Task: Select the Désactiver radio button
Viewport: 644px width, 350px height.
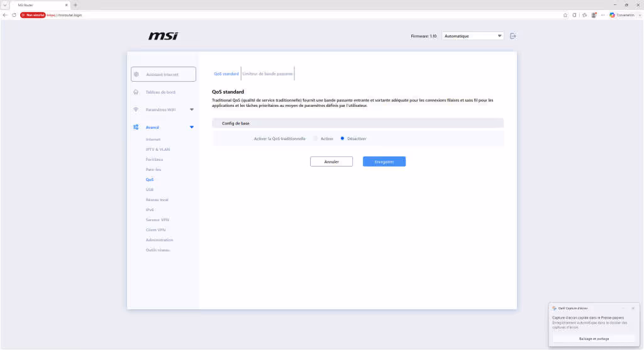Action: 342,139
